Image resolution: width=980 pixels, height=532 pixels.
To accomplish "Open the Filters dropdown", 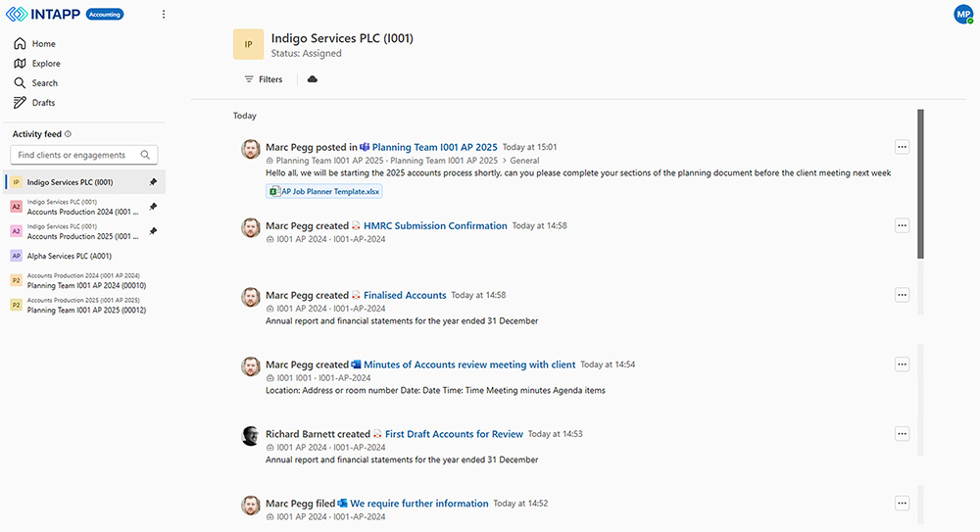I will [263, 79].
